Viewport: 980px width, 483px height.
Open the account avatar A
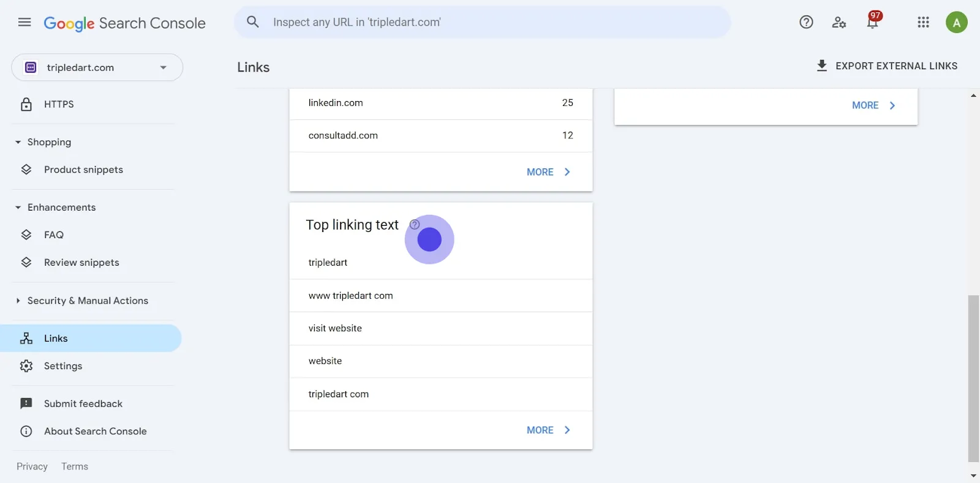click(x=956, y=23)
